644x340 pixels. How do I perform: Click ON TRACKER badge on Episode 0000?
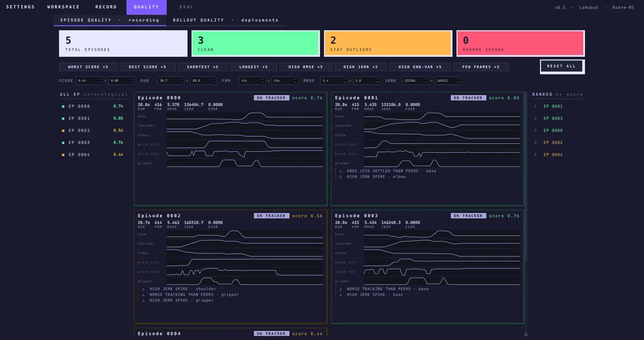point(272,98)
